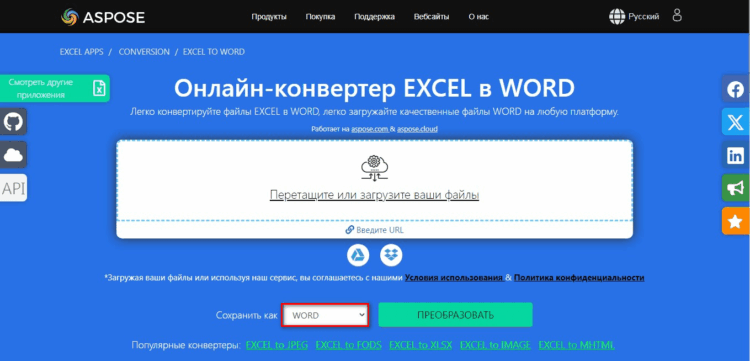750x361 pixels.
Task: Go to EXCEL APPS breadcrumb
Action: [x=81, y=52]
